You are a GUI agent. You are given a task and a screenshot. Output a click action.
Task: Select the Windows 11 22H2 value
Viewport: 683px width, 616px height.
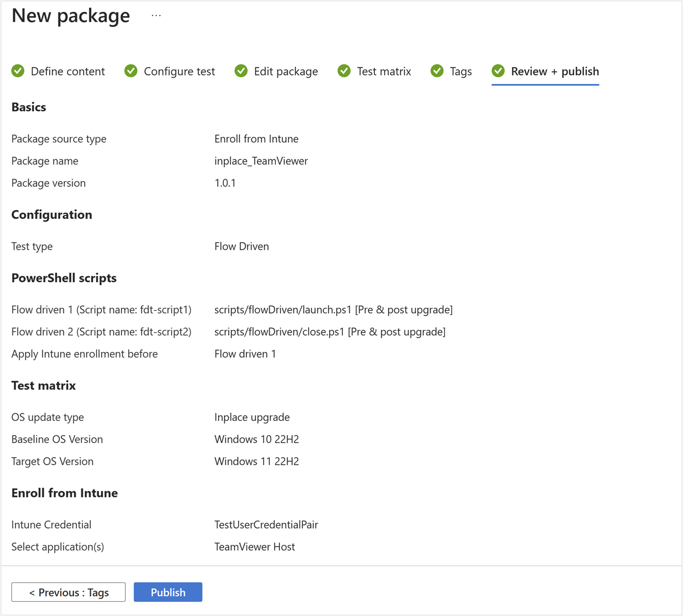pyautogui.click(x=257, y=461)
